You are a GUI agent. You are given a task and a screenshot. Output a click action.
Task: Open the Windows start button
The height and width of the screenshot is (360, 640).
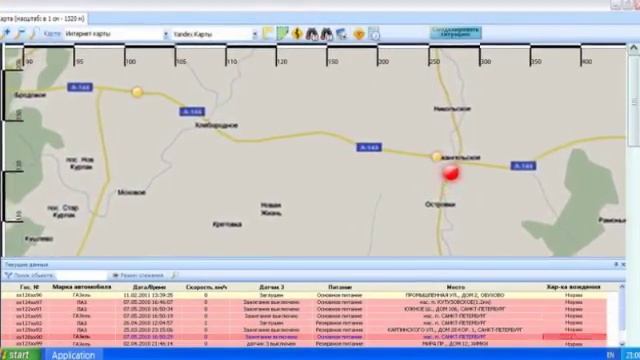point(19,354)
